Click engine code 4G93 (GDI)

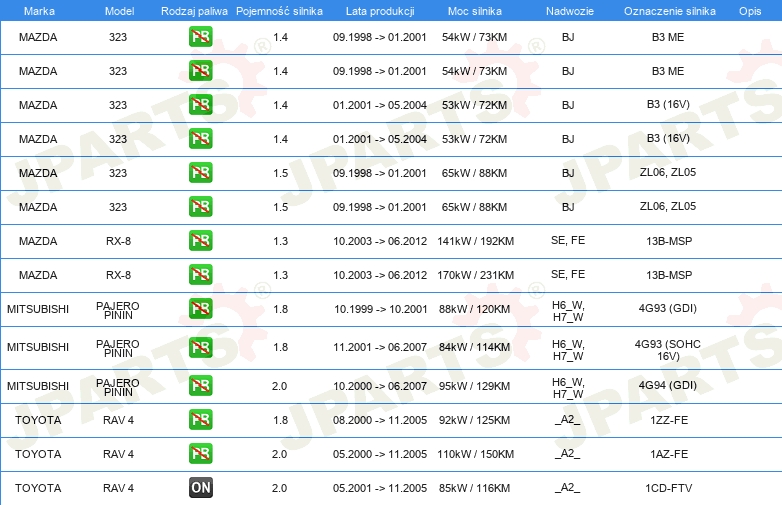tap(668, 308)
